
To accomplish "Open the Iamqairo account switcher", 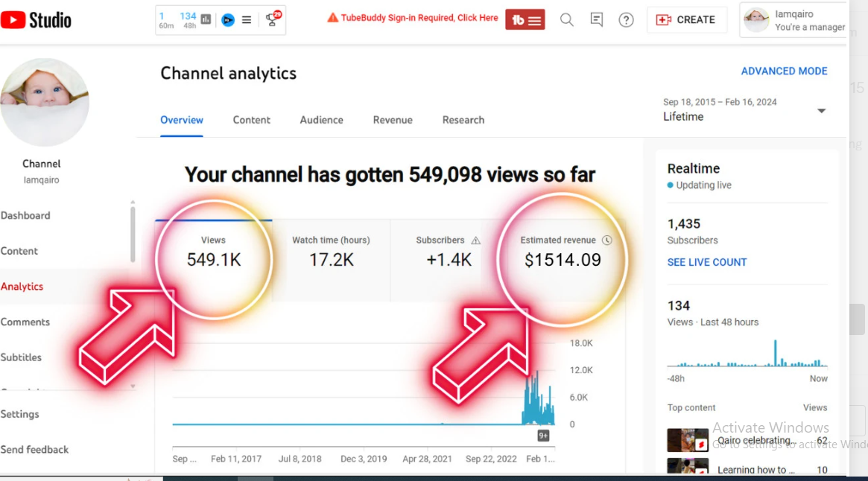I will click(794, 20).
